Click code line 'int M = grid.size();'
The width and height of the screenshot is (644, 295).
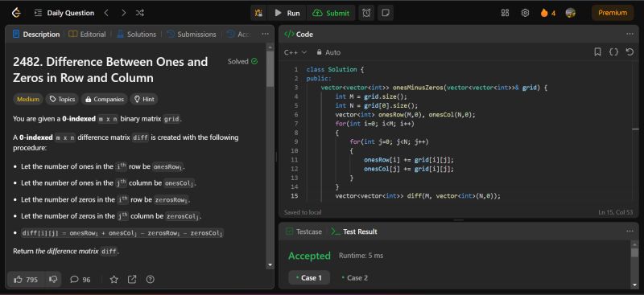[x=371, y=96]
